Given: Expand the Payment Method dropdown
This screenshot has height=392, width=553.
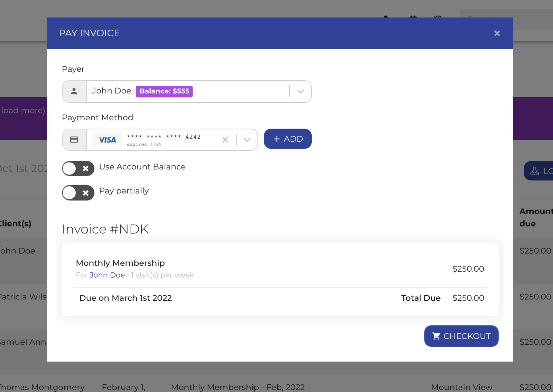Looking at the screenshot, I should (x=247, y=139).
